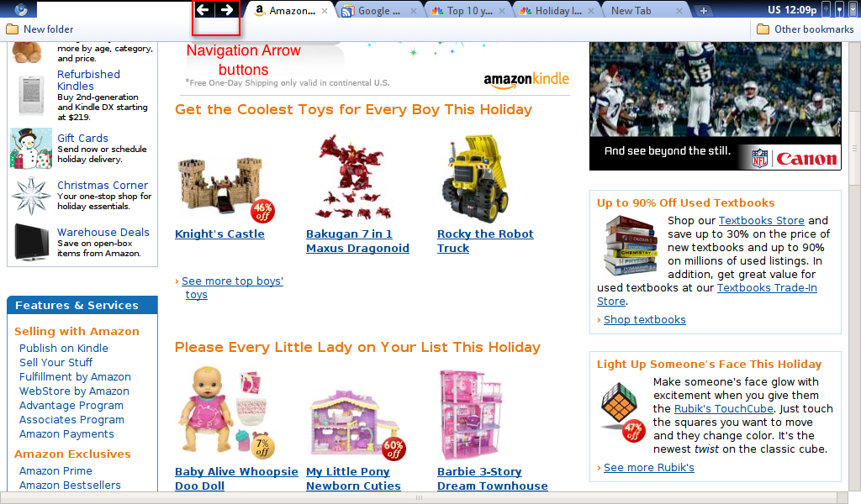Open the Knight's Castle product link
The height and width of the screenshot is (504, 861).
tap(219, 234)
